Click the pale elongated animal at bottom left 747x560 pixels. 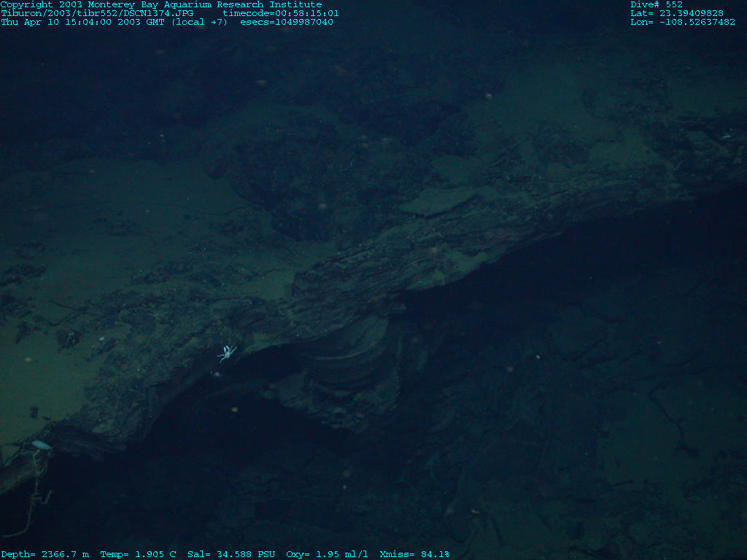pos(41,445)
